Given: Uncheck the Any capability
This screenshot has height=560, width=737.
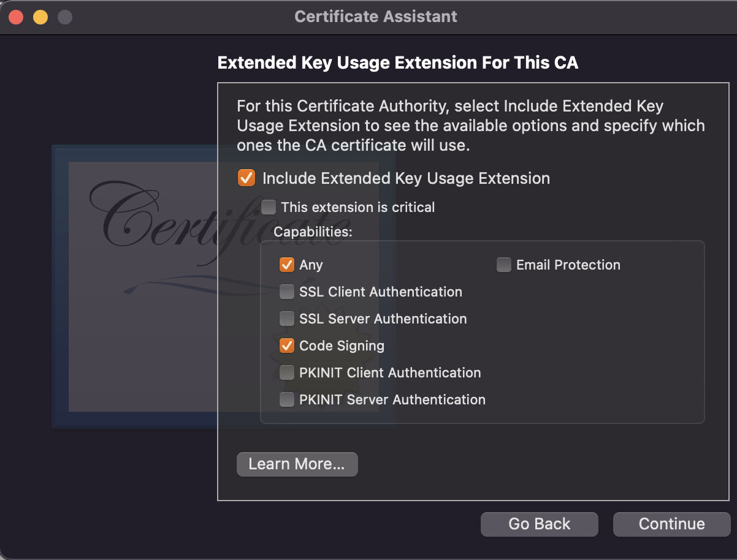Looking at the screenshot, I should coord(286,265).
